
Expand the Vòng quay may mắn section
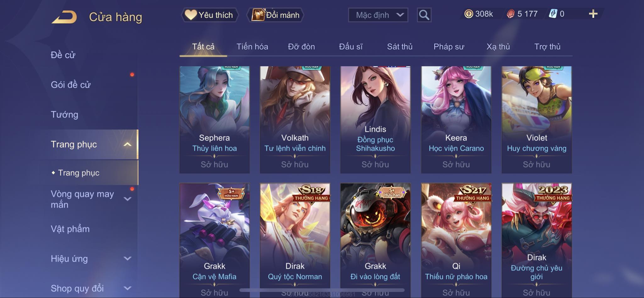(127, 199)
